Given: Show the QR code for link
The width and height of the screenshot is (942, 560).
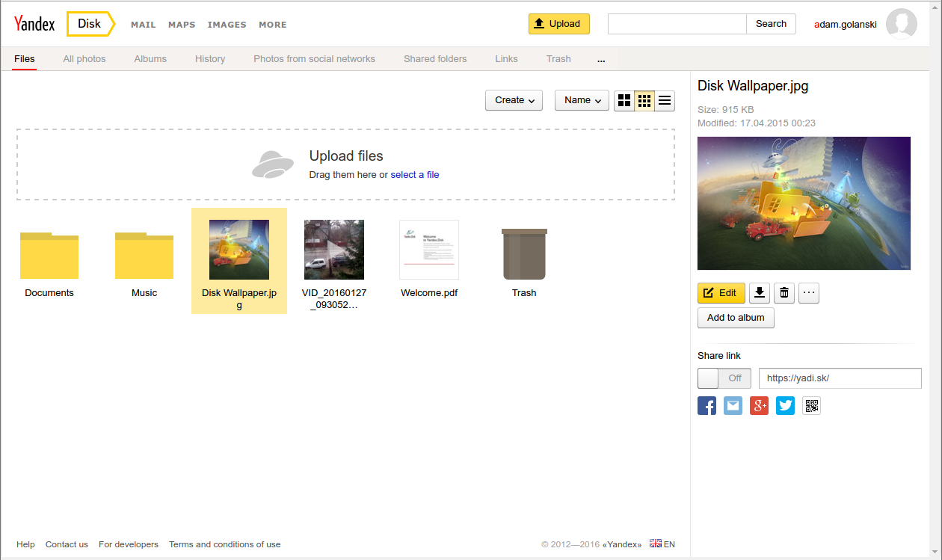Looking at the screenshot, I should point(812,406).
